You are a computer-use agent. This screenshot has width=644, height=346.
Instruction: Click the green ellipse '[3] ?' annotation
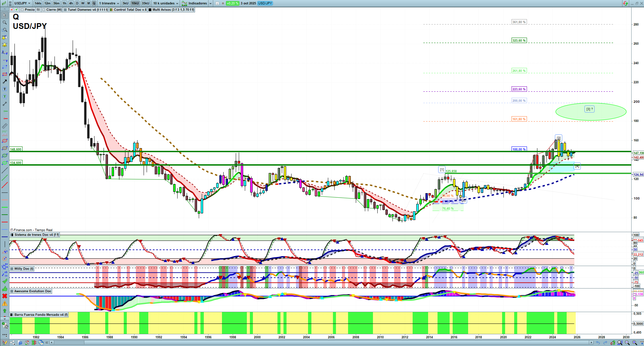pos(591,112)
